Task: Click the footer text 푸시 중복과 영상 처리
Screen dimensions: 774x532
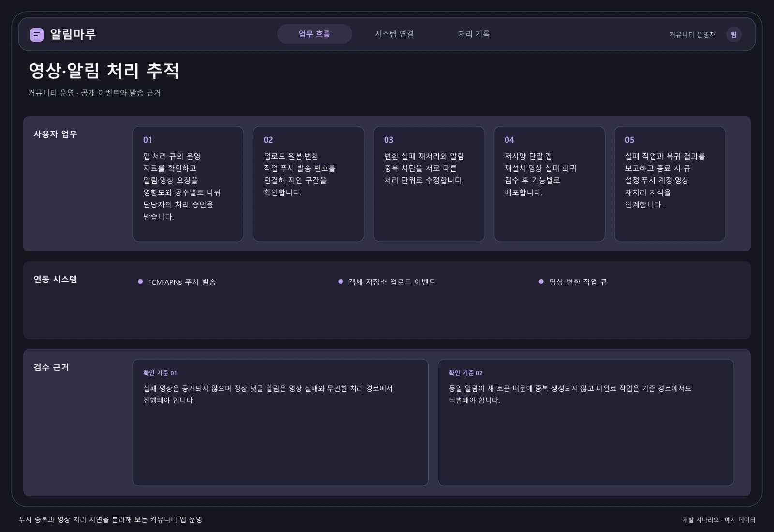Action: point(110,519)
